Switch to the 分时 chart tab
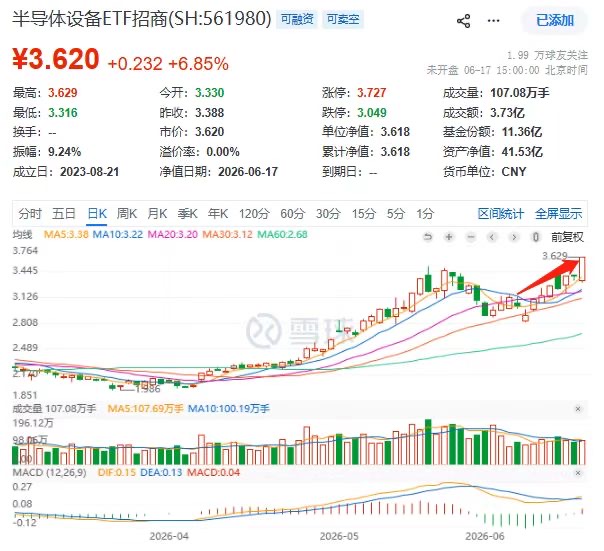604x551 pixels. pos(30,213)
